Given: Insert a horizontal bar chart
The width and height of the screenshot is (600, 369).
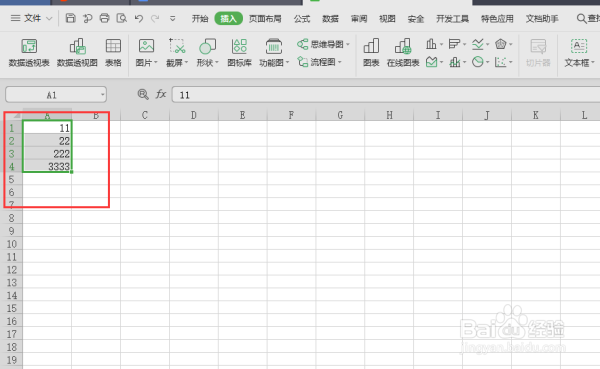Looking at the screenshot, I should (454, 44).
